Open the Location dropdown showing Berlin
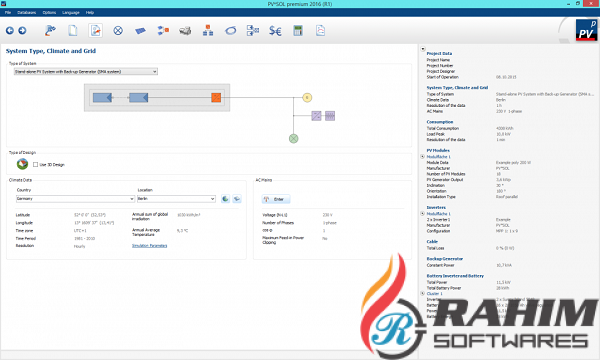Viewport: 600px width, 360px height. 176,199
